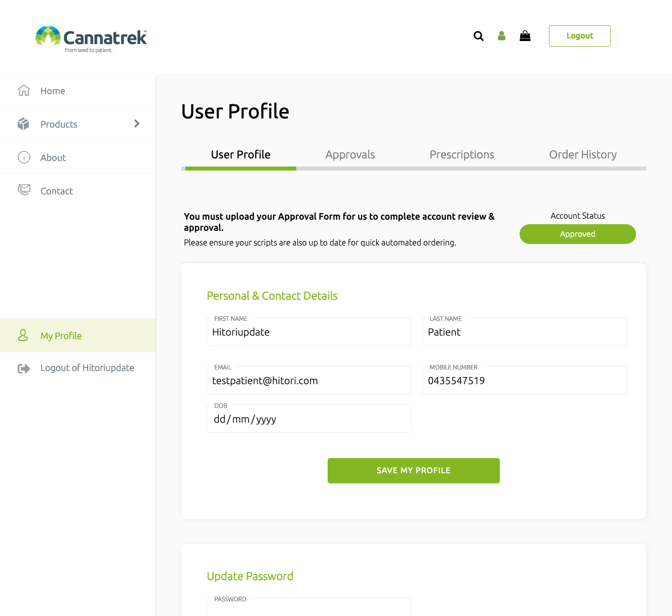
Task: Switch to the Prescriptions tab
Action: coord(462,155)
